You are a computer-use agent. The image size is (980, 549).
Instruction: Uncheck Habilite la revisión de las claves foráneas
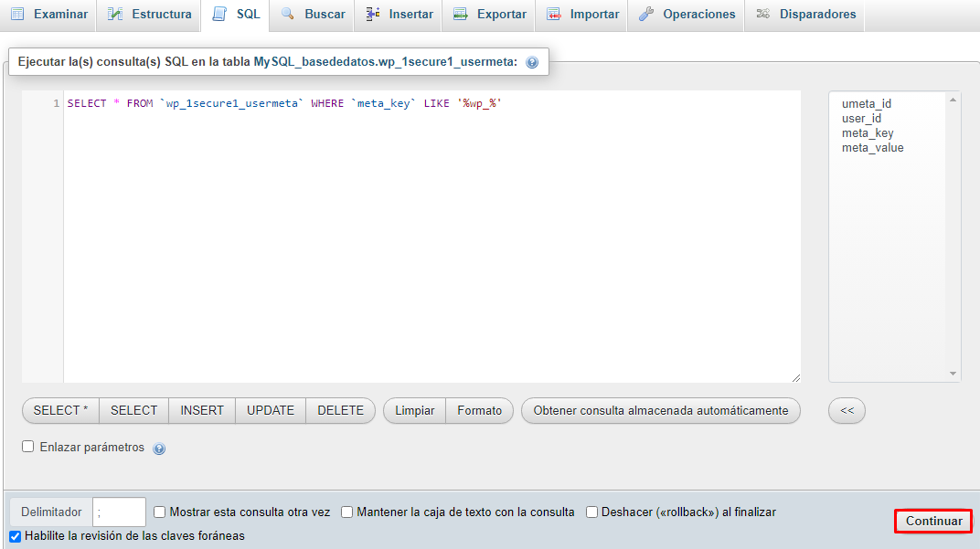[x=15, y=536]
